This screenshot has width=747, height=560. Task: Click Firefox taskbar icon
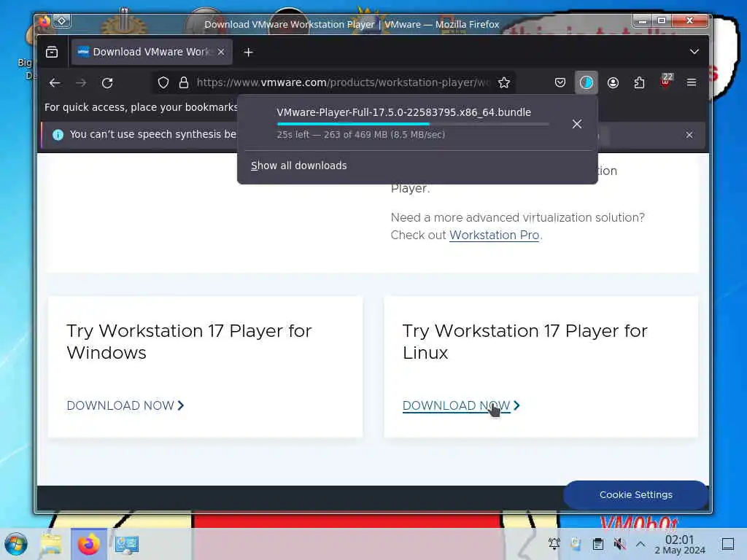point(88,544)
